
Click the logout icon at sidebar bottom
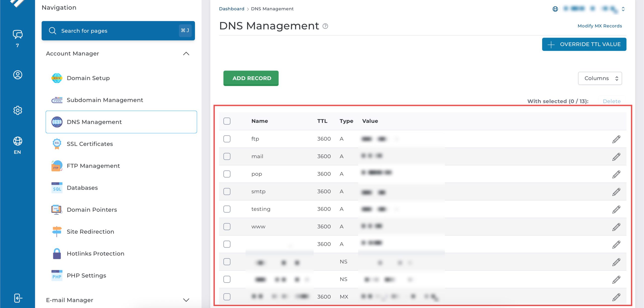[x=18, y=298]
